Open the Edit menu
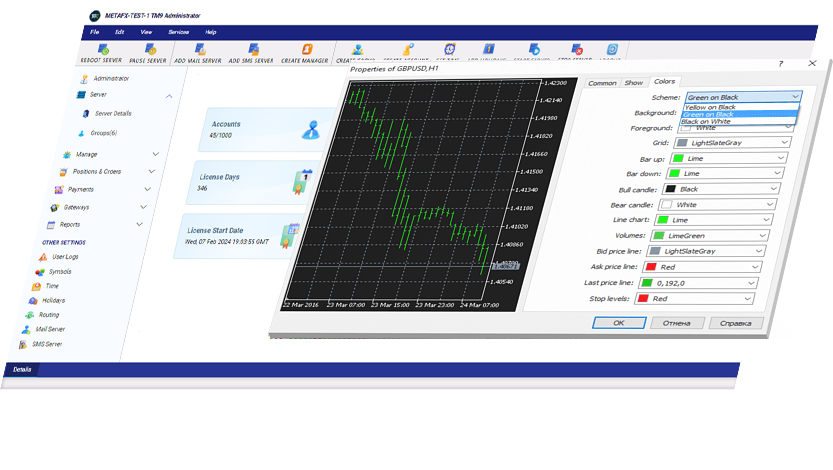This screenshot has width=833, height=470. tap(120, 32)
